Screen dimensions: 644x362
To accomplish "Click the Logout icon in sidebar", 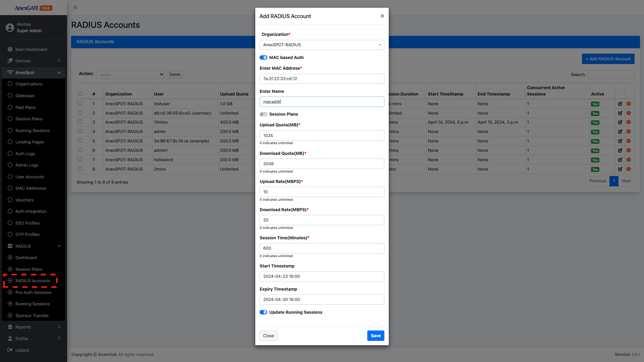I will [10, 350].
